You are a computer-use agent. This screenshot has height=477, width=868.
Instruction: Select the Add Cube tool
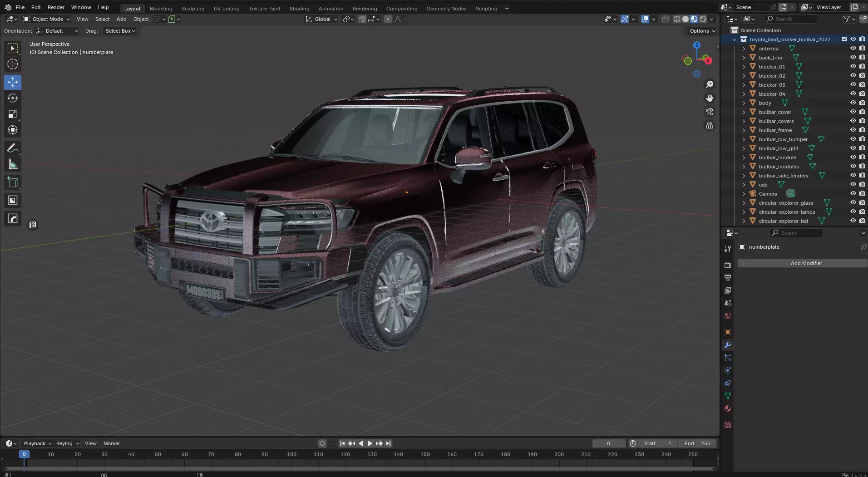[x=13, y=182]
